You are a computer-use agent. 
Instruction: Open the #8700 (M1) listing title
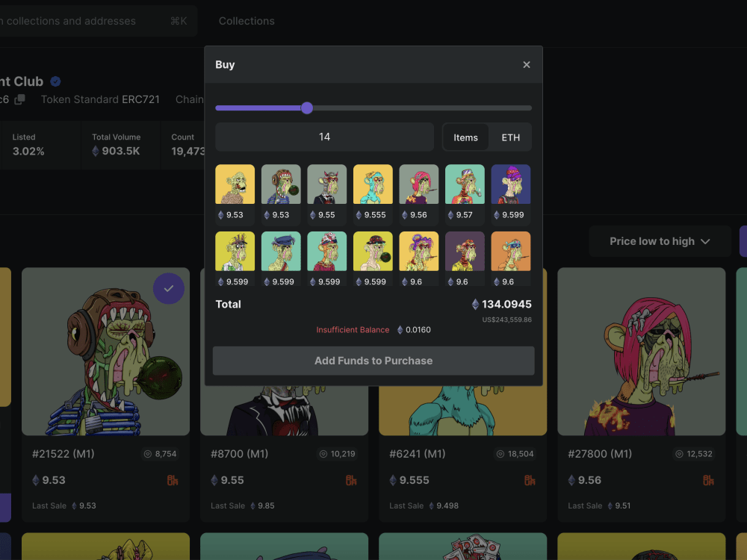tap(238, 453)
